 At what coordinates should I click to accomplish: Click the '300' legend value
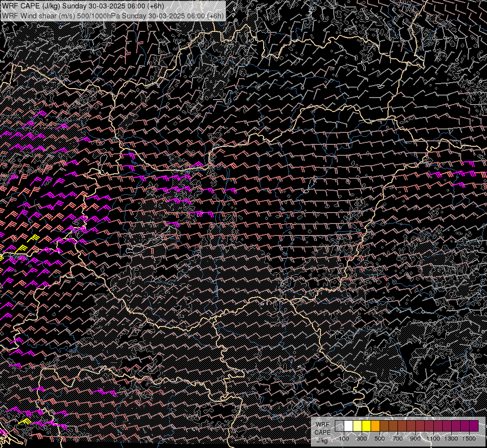362,439
